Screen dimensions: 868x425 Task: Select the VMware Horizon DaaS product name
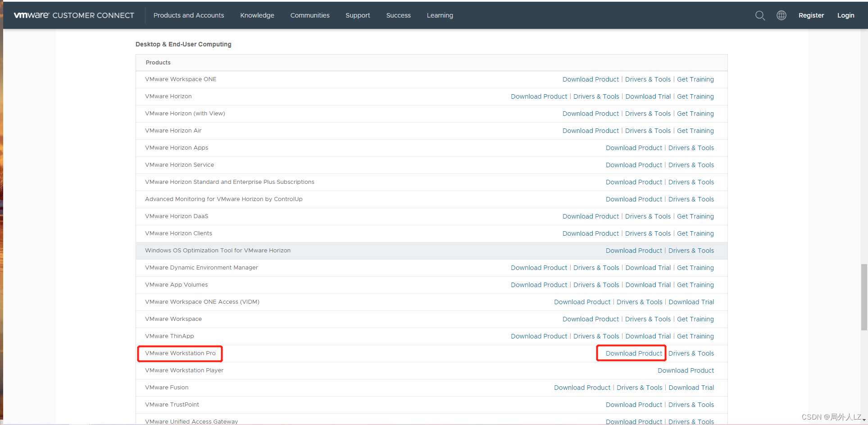pyautogui.click(x=177, y=216)
